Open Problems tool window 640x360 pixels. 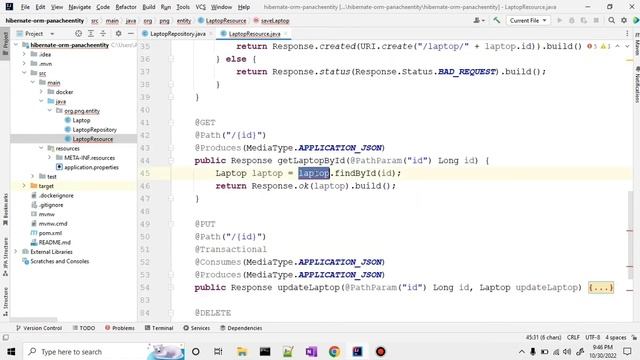pos(120,328)
